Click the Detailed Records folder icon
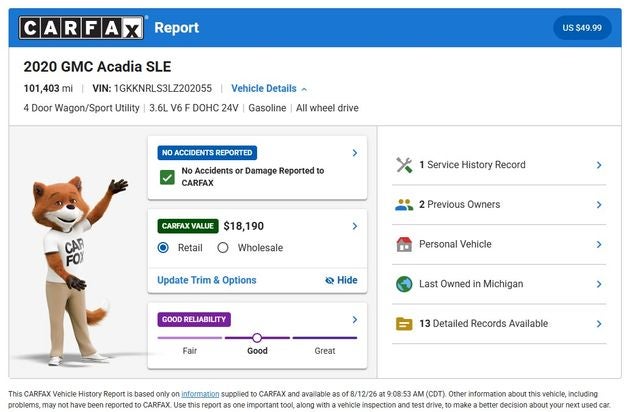 pos(404,324)
